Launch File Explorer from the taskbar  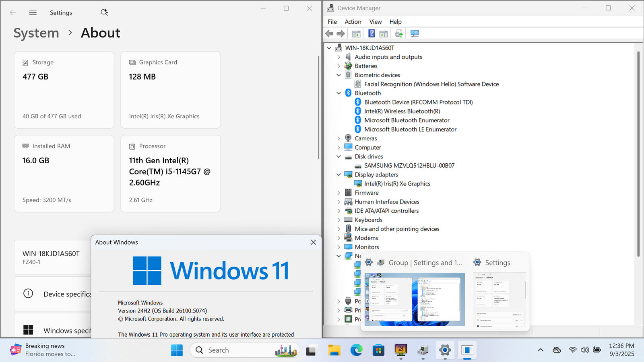coord(334,350)
